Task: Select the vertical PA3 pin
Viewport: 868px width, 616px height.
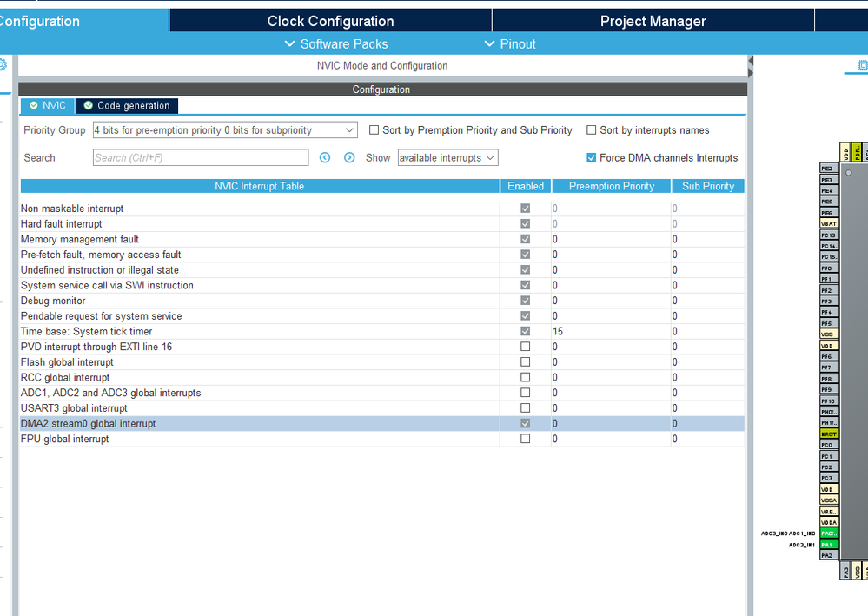Action: click(845, 571)
